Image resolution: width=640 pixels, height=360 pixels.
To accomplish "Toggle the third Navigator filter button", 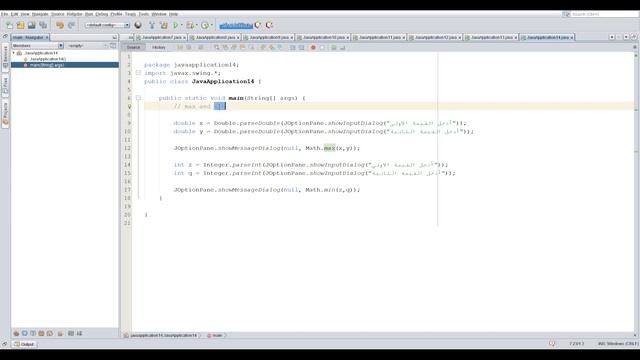I will [x=33, y=333].
